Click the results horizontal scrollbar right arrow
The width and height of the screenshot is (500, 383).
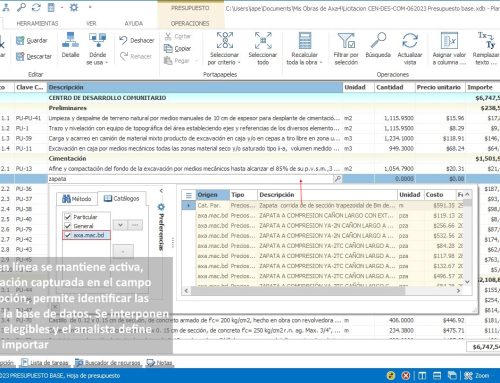[458, 291]
